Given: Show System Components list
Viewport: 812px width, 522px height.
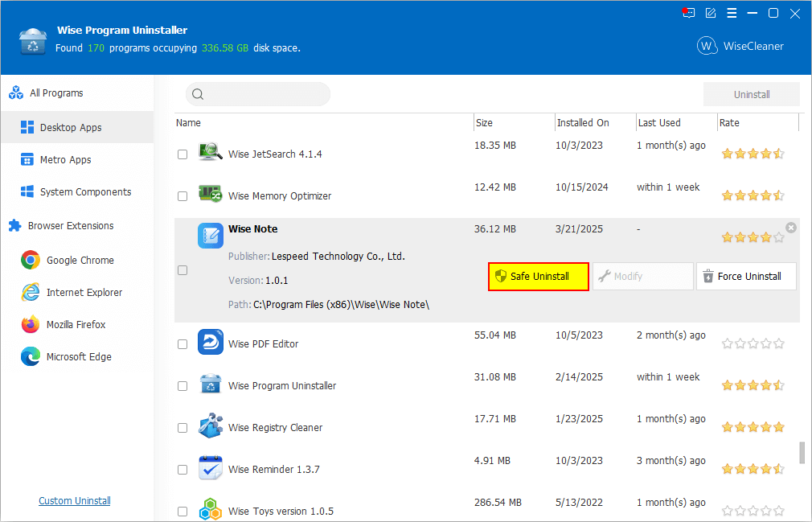Looking at the screenshot, I should (77, 191).
